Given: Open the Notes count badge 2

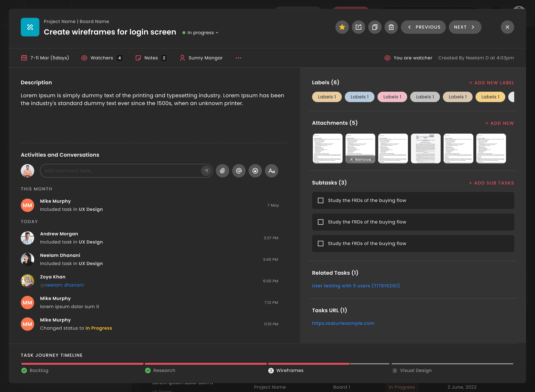Looking at the screenshot, I should [164, 58].
